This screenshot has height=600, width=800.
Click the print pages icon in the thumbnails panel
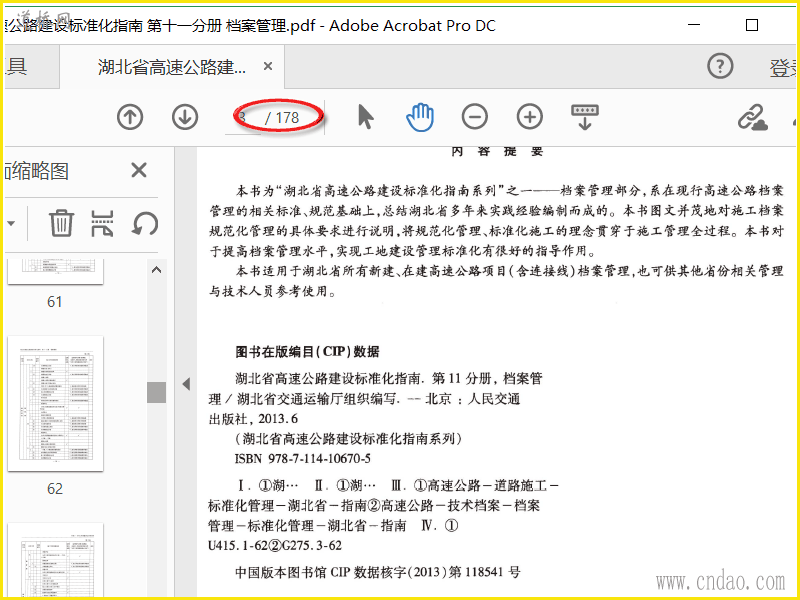click(102, 223)
